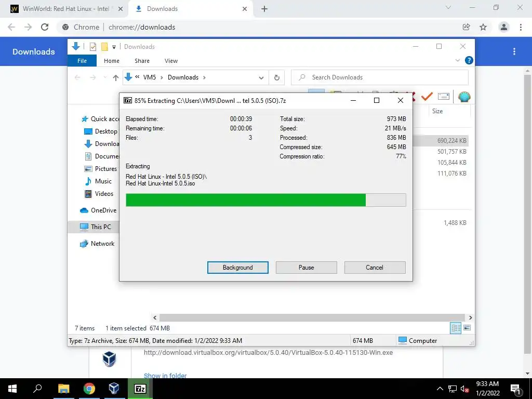Click the rename card icon in ribbon
This screenshot has width=532, height=399.
444,97
